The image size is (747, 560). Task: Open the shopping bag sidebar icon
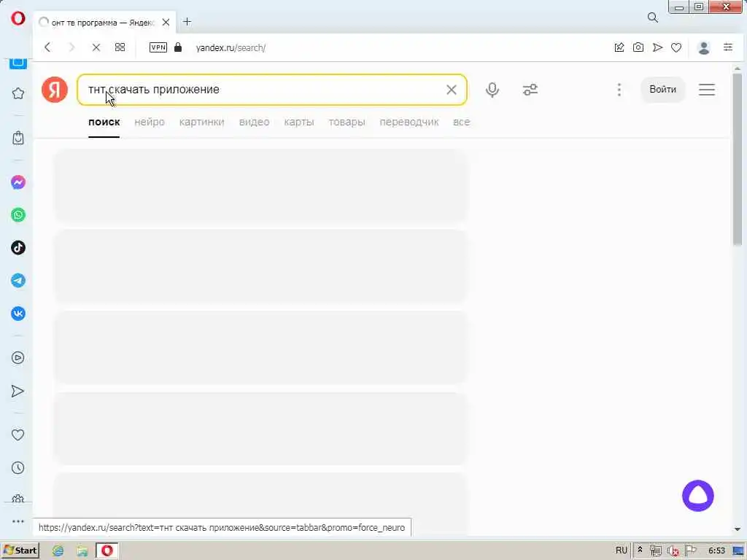click(x=18, y=138)
